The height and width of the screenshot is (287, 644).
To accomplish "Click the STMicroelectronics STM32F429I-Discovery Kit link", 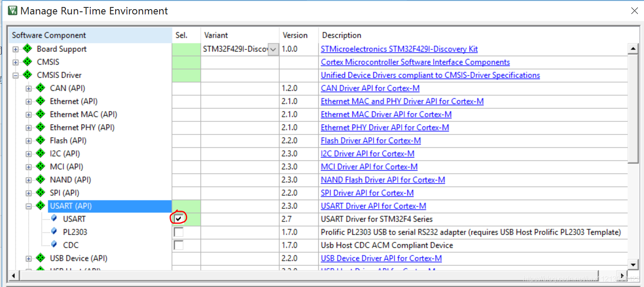I will pyautogui.click(x=399, y=49).
